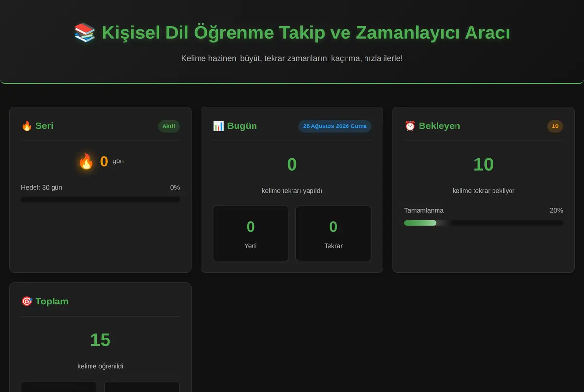
Task: Click the Yeni counter box
Action: pyautogui.click(x=251, y=233)
